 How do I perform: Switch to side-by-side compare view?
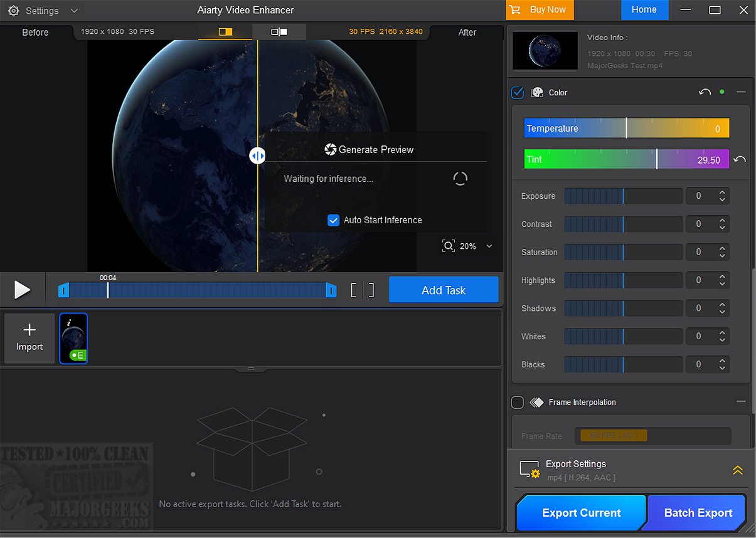pyautogui.click(x=279, y=31)
